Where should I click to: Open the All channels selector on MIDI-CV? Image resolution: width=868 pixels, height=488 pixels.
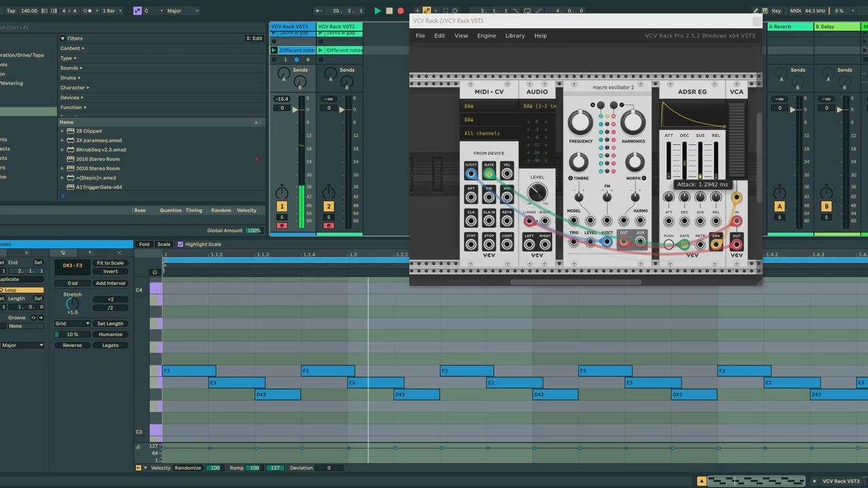tap(490, 134)
